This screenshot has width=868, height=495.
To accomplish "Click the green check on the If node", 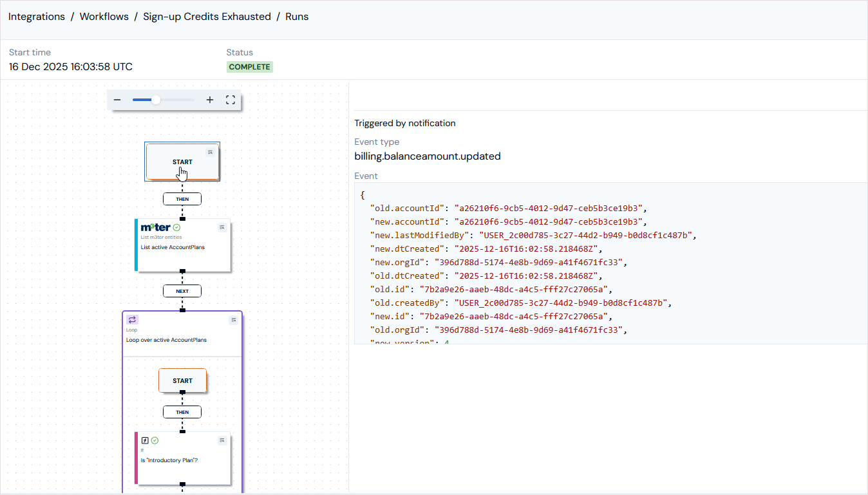I will 155,440.
